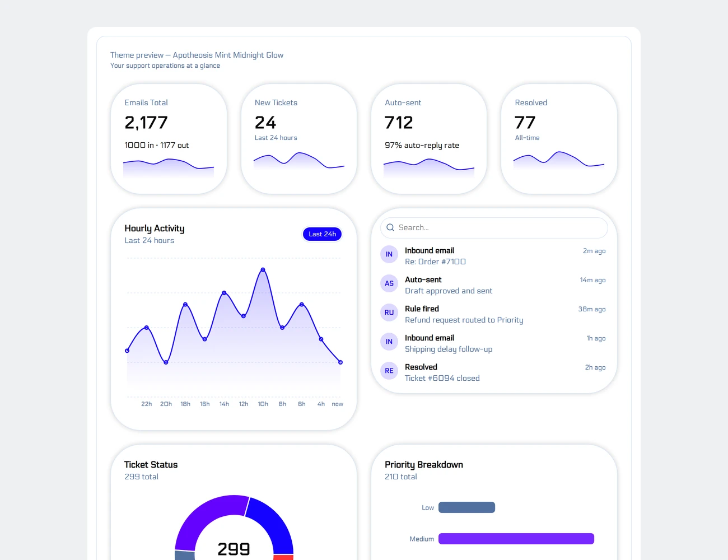Open "Refund request routed to Priority" entry
728x560 pixels.
(464, 320)
